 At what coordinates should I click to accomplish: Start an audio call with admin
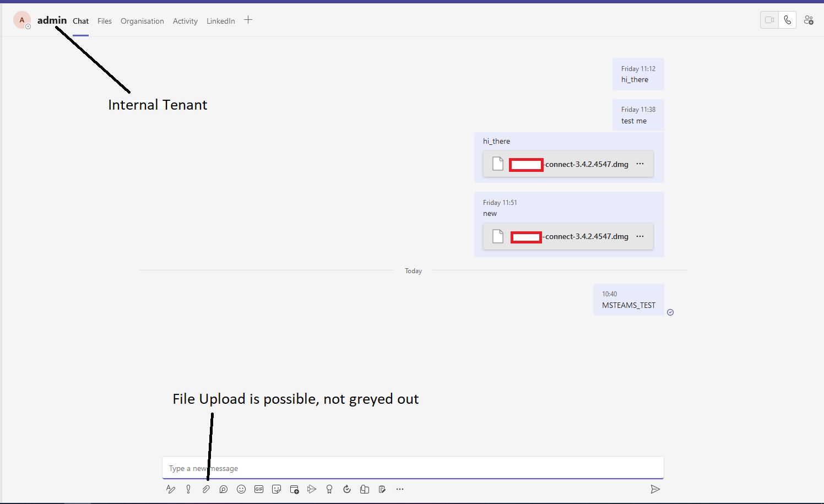(788, 19)
